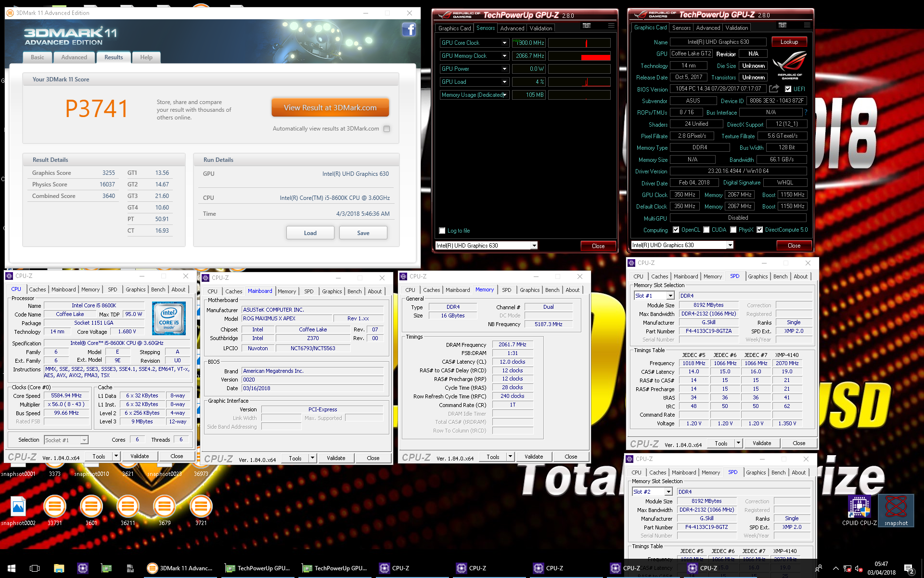
Task: Expand Memory Usage (Dedicated) sensor dropdown
Action: [x=504, y=95]
